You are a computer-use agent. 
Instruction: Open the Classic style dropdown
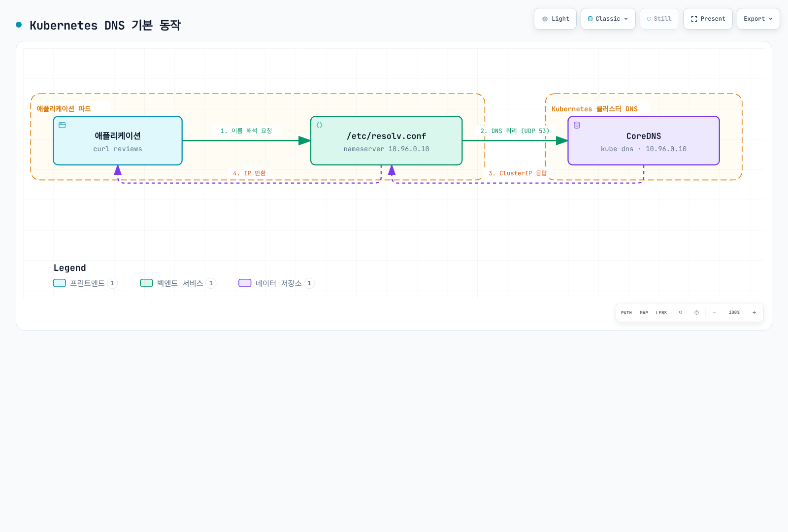pyautogui.click(x=608, y=19)
